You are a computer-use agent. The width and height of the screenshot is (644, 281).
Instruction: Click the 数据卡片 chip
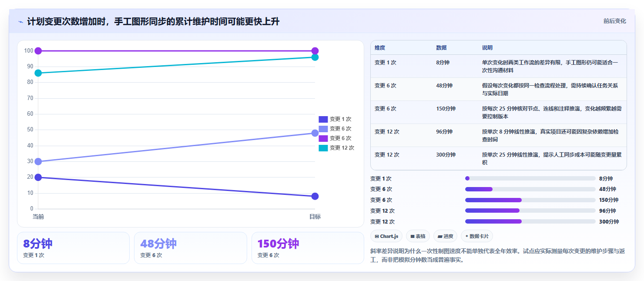pyautogui.click(x=477, y=236)
